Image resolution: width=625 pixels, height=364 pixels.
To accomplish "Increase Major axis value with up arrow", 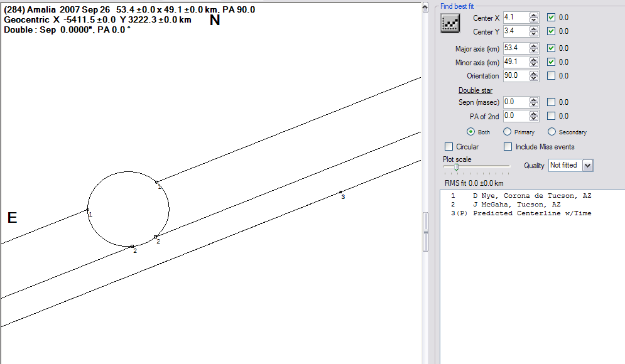I will point(534,46).
